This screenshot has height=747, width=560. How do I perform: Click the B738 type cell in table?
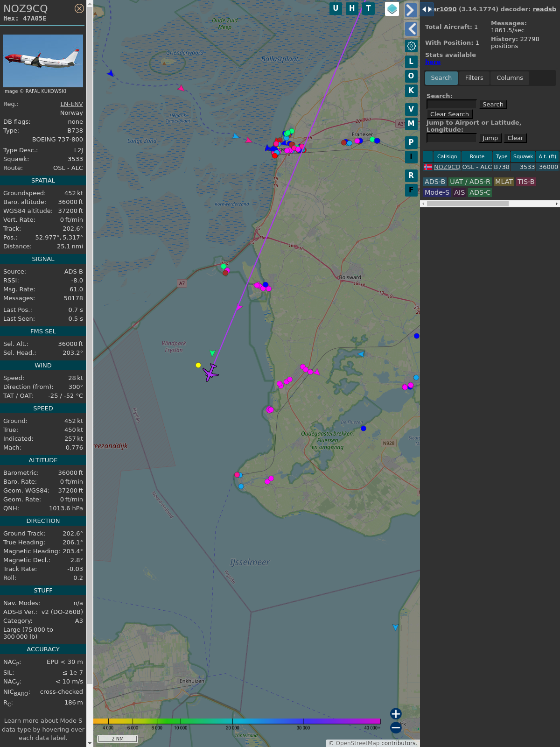(502, 167)
